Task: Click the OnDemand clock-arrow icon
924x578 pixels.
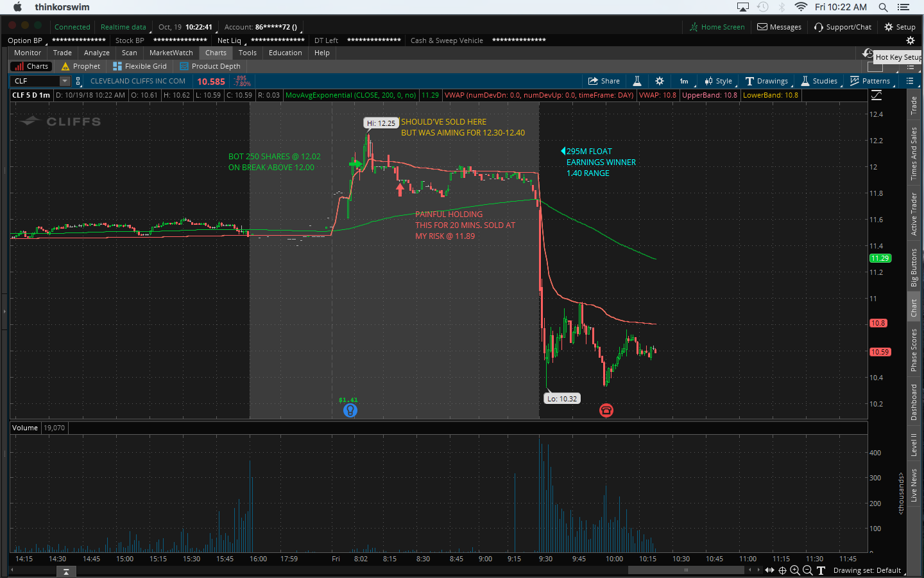Action: [x=868, y=53]
